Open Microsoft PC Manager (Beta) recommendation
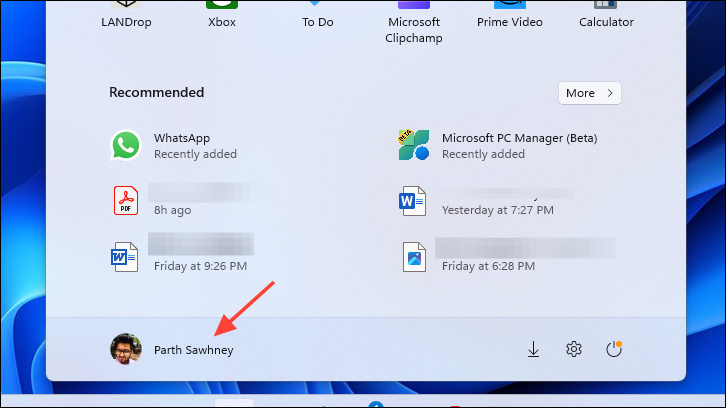This screenshot has width=726, height=408. 498,145
